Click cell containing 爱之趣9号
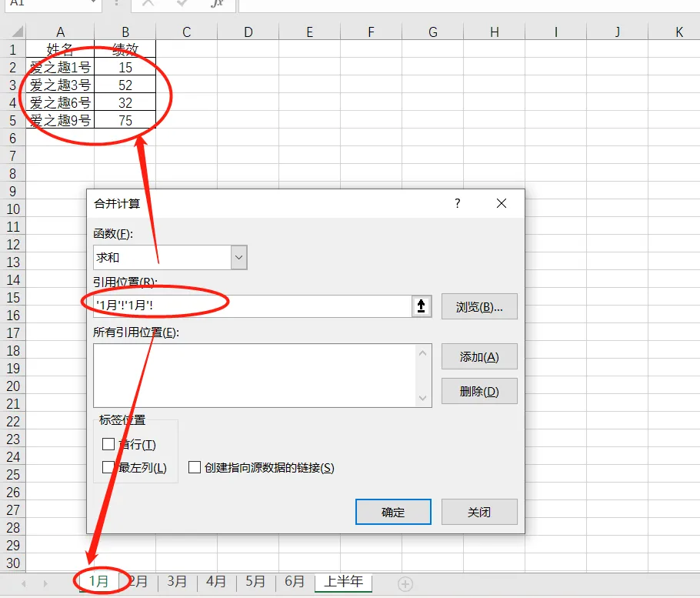The image size is (700, 598). (60, 121)
